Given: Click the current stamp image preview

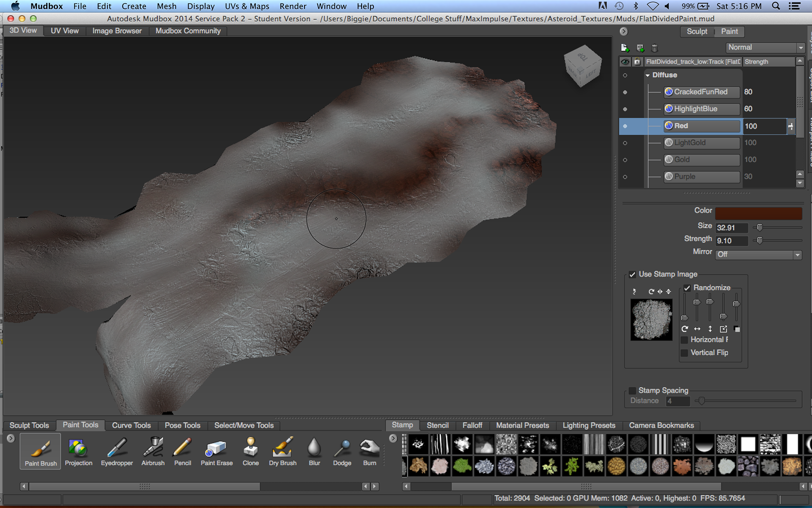Looking at the screenshot, I should (x=651, y=320).
